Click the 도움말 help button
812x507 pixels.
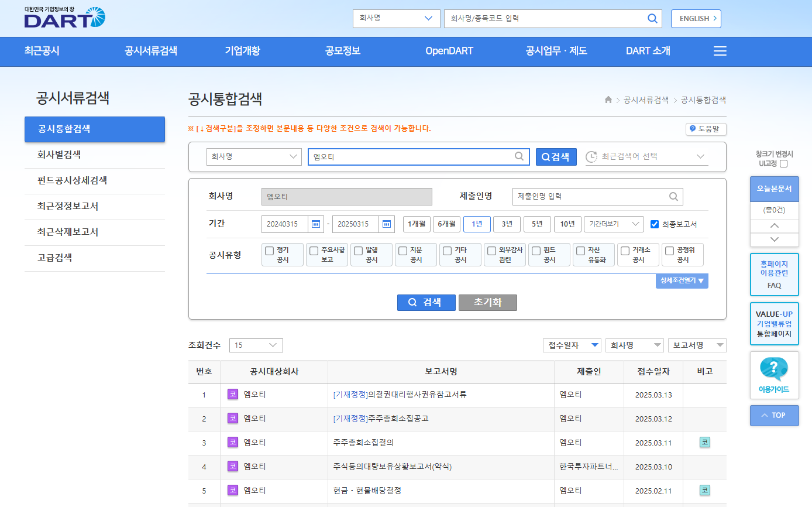706,129
